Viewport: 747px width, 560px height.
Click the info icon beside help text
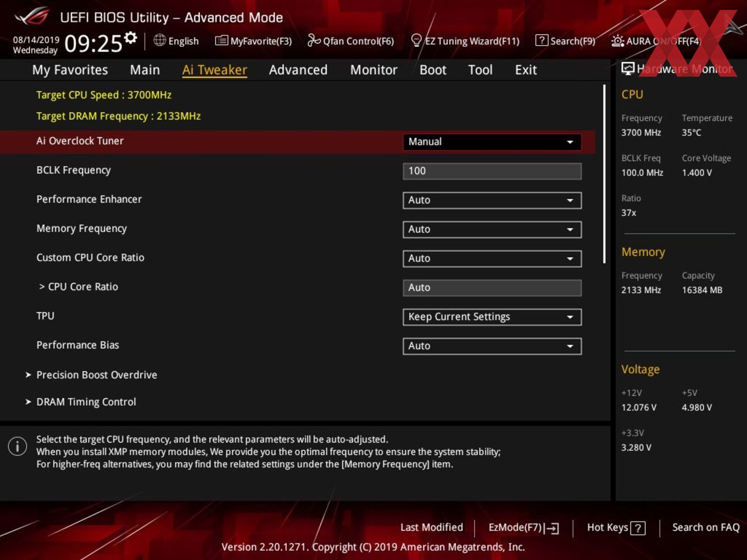coord(18,446)
